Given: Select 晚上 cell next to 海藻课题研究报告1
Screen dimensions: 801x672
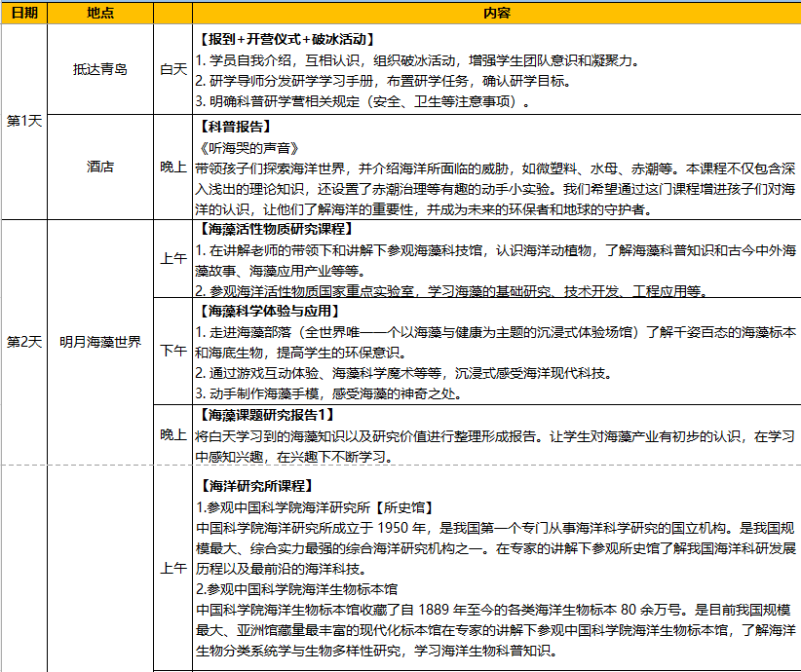Looking at the screenshot, I should tap(172, 433).
